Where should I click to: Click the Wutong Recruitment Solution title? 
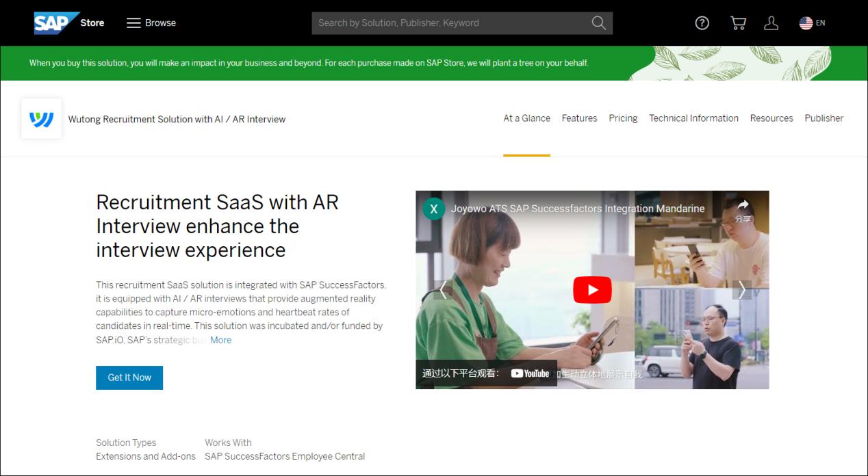(x=177, y=119)
